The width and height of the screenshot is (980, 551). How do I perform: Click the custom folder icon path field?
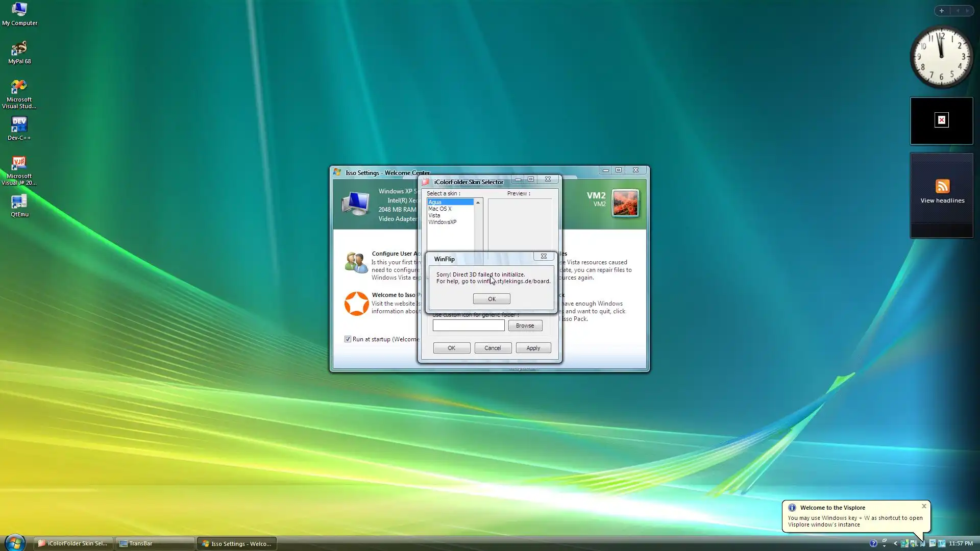point(468,325)
